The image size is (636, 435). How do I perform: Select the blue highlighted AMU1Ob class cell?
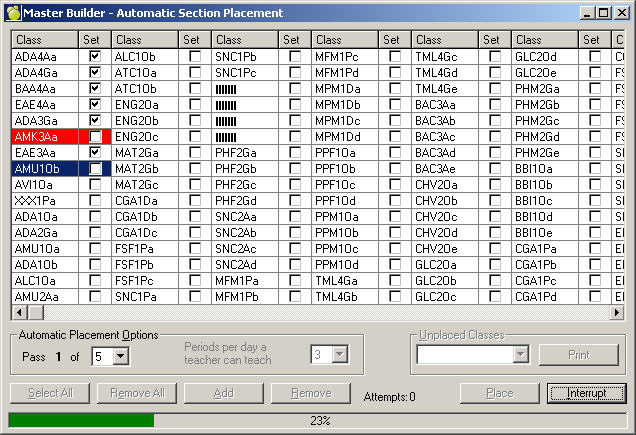(x=45, y=170)
